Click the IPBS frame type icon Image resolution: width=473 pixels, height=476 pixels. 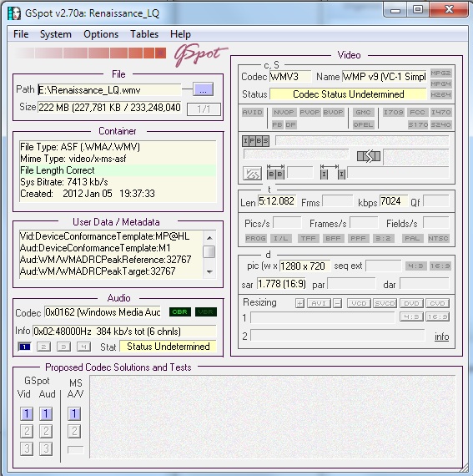point(255,141)
